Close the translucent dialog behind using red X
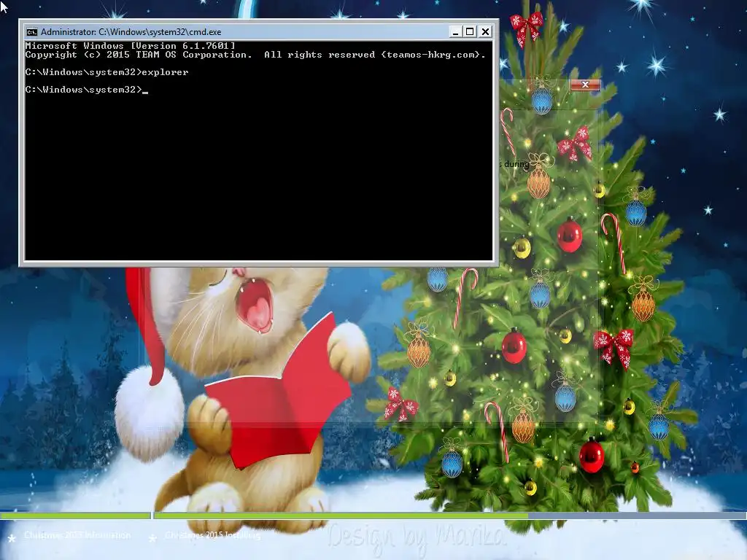The height and width of the screenshot is (560, 747). [x=585, y=85]
